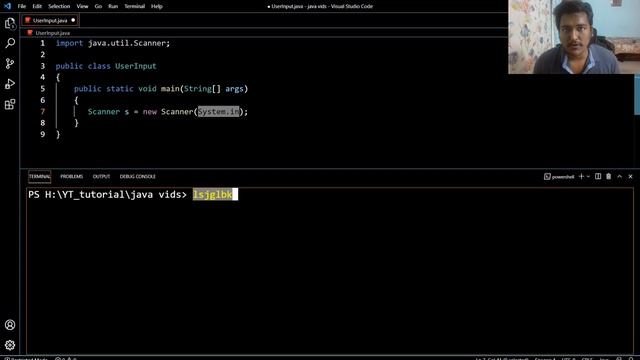Click the 'args' parameter
This screenshot has width=640, height=360.
pyautogui.click(x=234, y=89)
